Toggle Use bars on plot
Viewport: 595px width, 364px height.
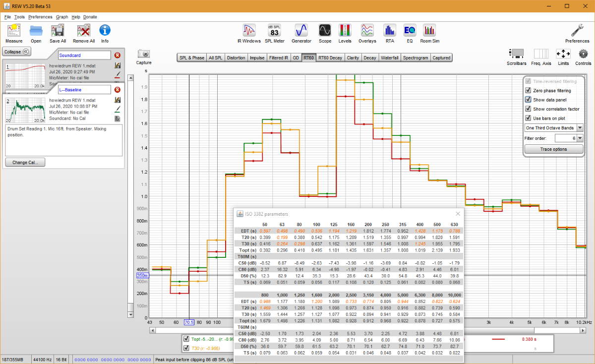[x=529, y=118]
